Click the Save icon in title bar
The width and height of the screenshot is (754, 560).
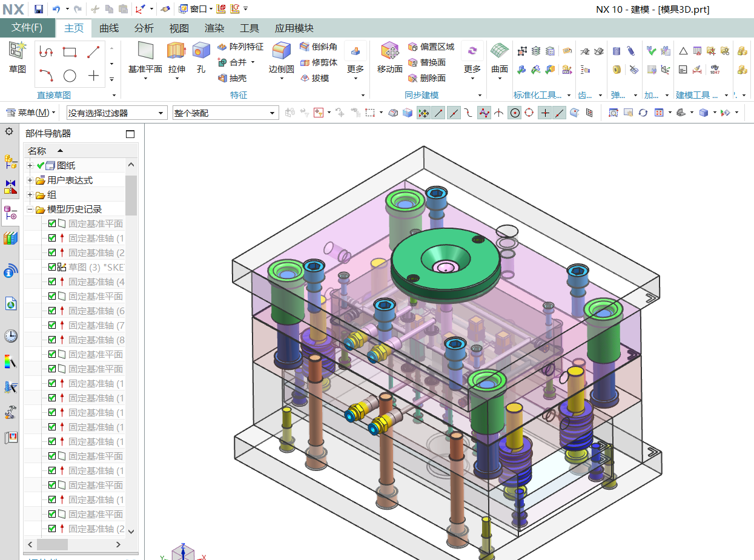point(39,9)
